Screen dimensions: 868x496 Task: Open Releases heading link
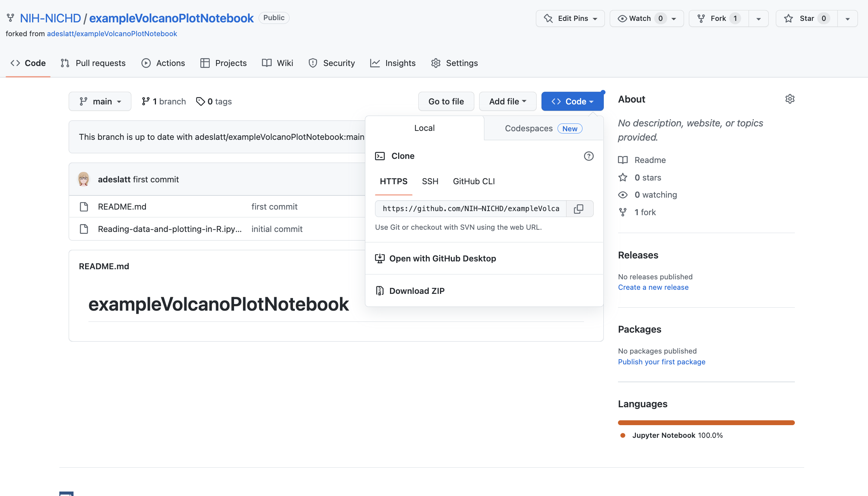coord(638,255)
